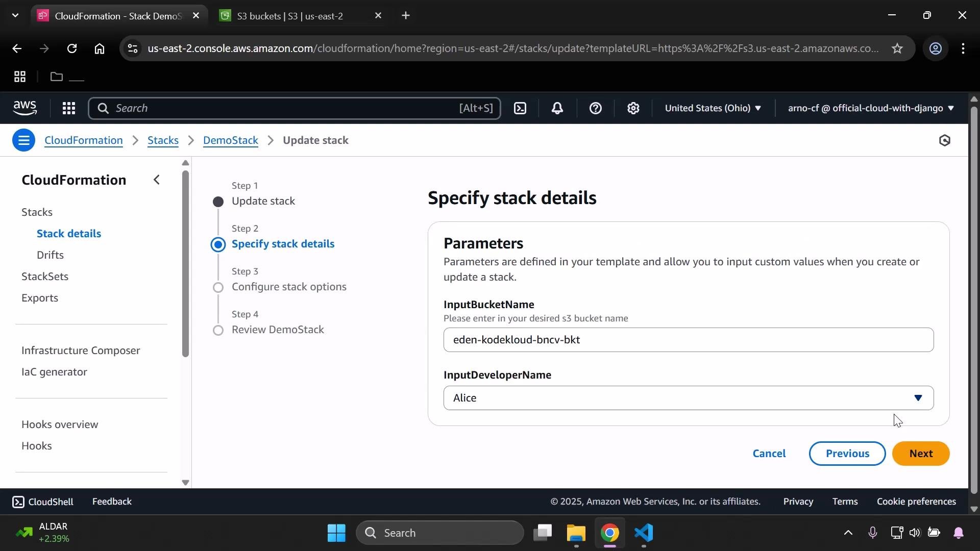Image resolution: width=980 pixels, height=551 pixels.
Task: Open Cookie preferences in footer
Action: (916, 502)
